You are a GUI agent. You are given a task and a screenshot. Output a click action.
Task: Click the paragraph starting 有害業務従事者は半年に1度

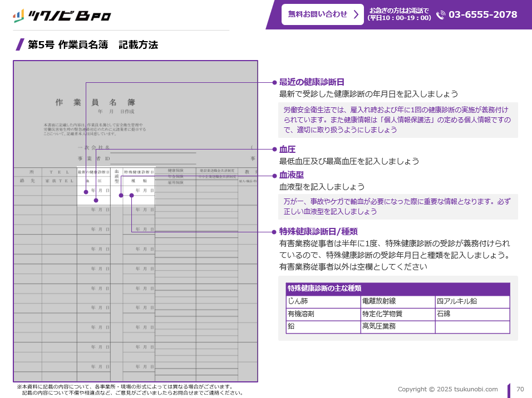point(395,255)
